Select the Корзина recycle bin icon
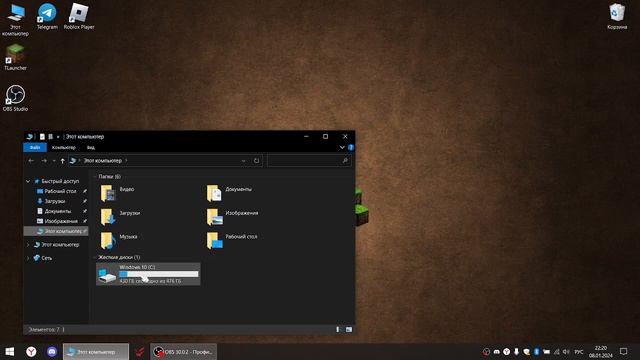The image size is (640, 360). click(617, 16)
